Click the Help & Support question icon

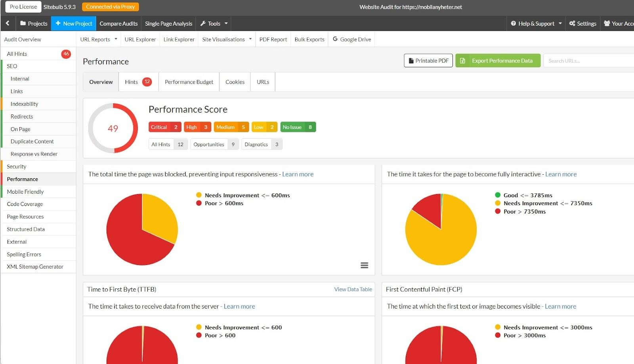tap(513, 23)
